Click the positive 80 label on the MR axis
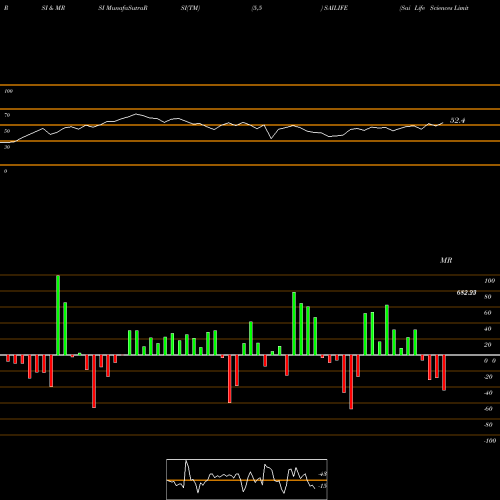500x500 pixels. tap(488, 297)
